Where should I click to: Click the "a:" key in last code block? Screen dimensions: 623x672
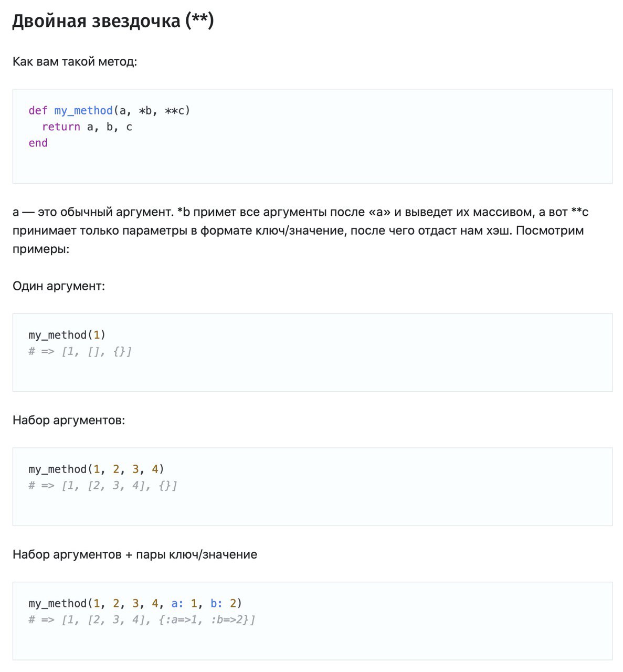point(177,603)
